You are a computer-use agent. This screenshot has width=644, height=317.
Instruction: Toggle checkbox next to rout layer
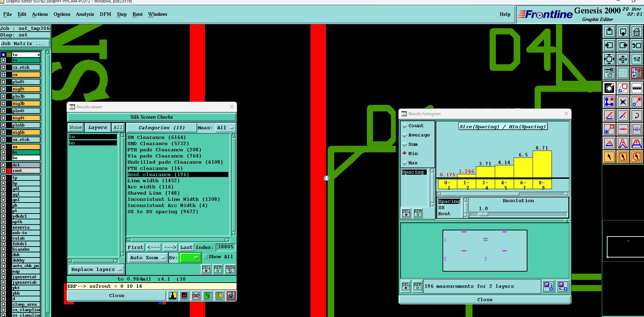[x=3, y=171]
